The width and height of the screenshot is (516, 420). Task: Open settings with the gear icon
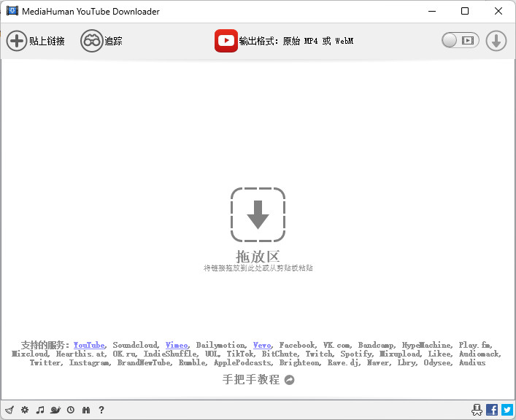[x=25, y=410]
